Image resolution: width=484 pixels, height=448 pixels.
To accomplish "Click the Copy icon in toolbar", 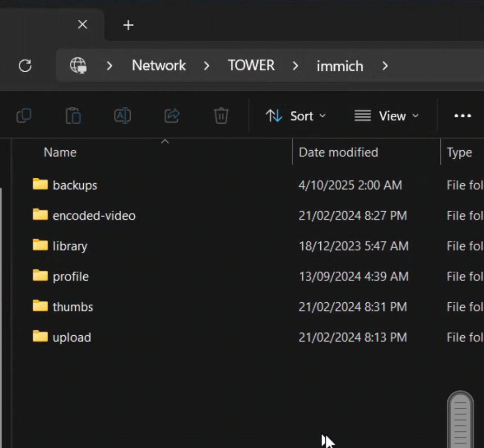I will tap(24, 116).
